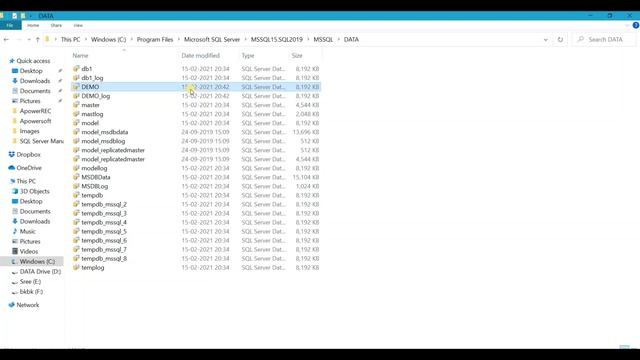
Task: Switch to the Share ribbon tab
Action: (56, 25)
